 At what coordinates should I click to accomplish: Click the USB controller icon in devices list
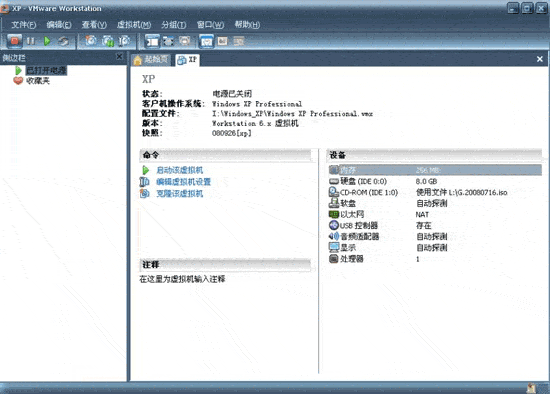tap(334, 225)
